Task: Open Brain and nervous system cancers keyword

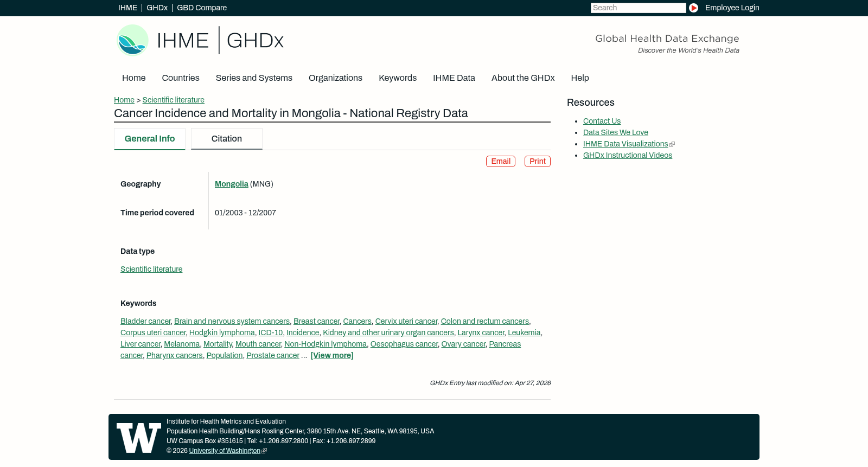Action: [x=232, y=321]
